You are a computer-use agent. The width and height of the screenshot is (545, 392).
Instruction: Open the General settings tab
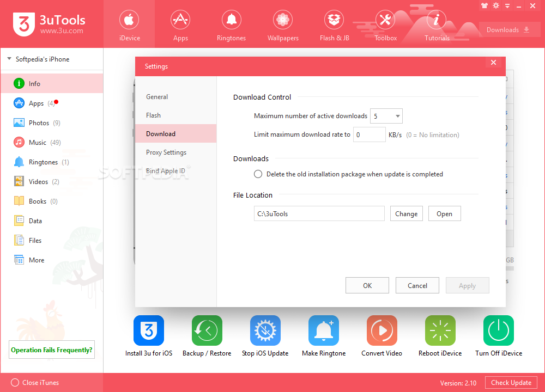pyautogui.click(x=176, y=97)
